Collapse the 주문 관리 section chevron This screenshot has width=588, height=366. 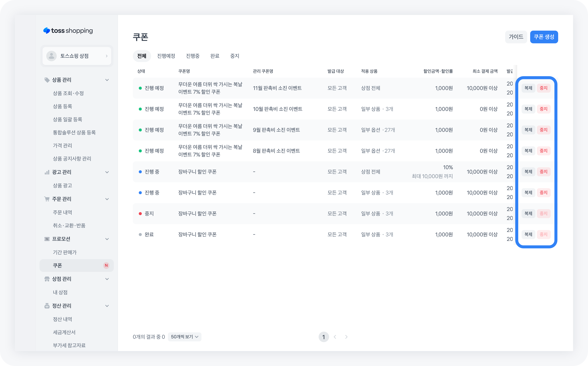[x=107, y=199]
